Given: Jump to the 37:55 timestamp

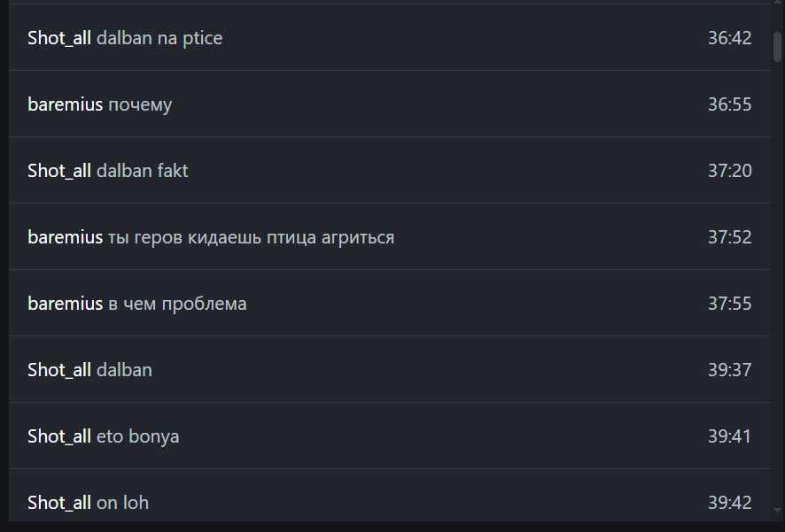Looking at the screenshot, I should coord(729,304).
